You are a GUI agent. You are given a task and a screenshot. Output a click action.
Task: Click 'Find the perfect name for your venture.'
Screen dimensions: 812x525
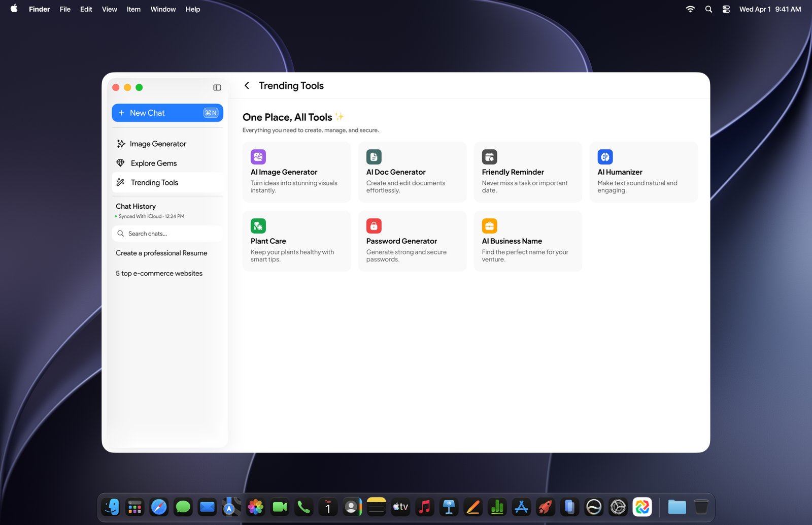click(x=525, y=255)
